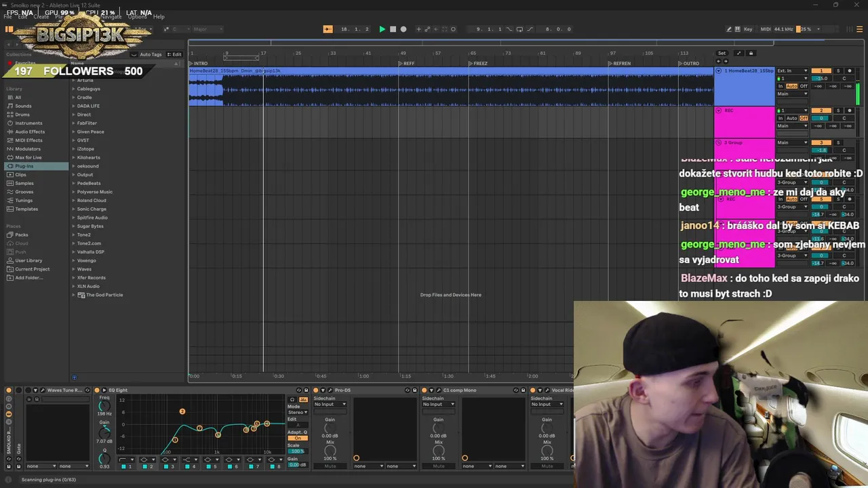The image size is (868, 488).
Task: Open the Audio Effects category
Action: pos(30,131)
